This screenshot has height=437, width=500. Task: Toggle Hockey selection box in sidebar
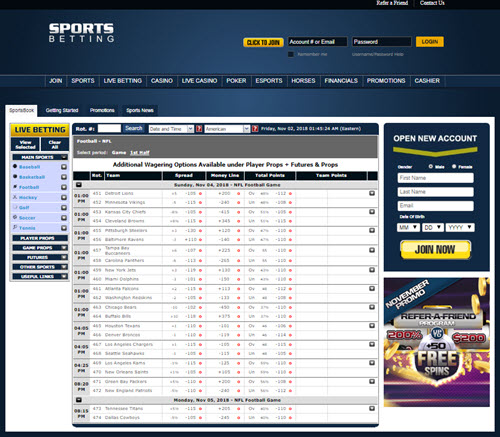[64, 197]
